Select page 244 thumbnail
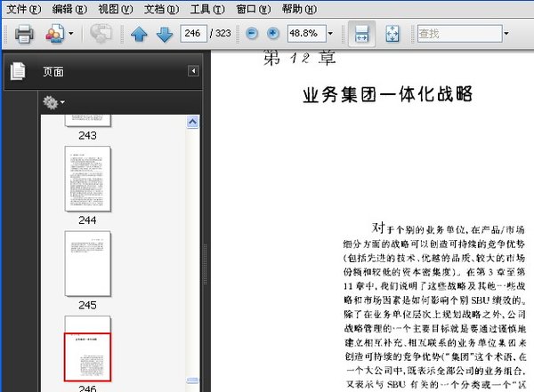The width and height of the screenshot is (534, 392). pyautogui.click(x=88, y=179)
